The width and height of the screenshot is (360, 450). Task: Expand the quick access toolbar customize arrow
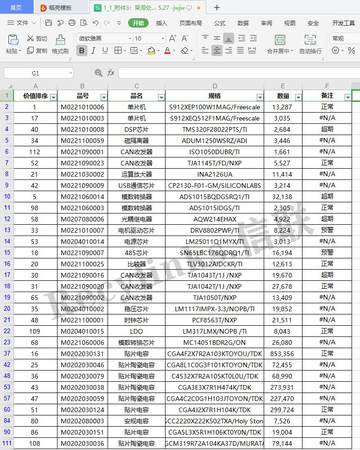119,23
